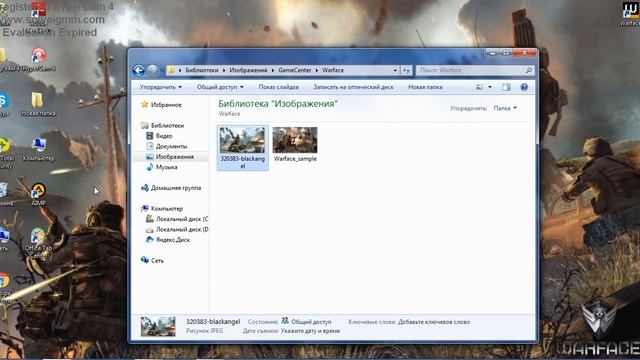Viewport: 640px width, 360px height.
Task: Click the details pane image preview thumbnail
Action: click(x=158, y=327)
